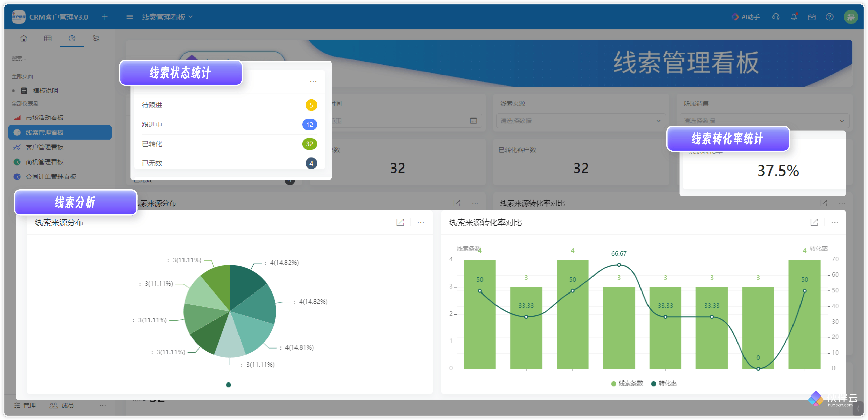Open the home icon tab in sidebar
The height and width of the screenshot is (420, 868).
tap(24, 38)
